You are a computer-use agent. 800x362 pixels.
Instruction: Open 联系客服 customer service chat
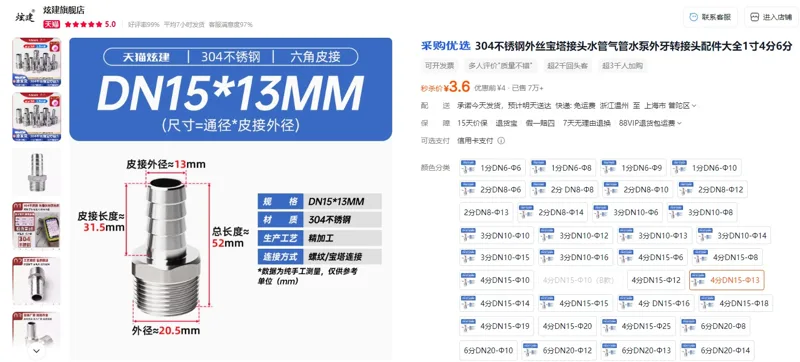pos(710,17)
